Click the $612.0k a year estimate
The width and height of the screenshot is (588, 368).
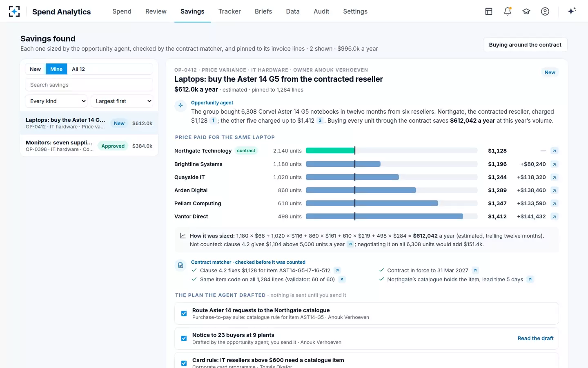[x=196, y=90]
